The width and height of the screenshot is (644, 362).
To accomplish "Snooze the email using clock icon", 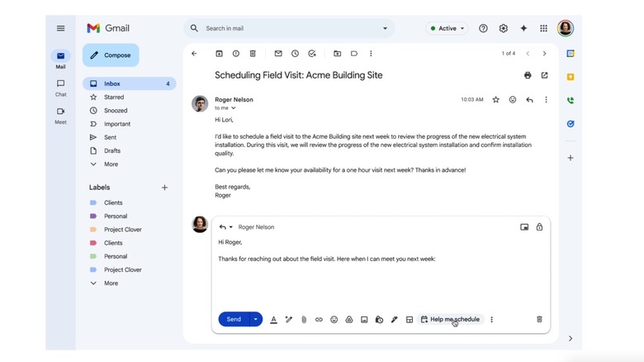I will tap(295, 54).
